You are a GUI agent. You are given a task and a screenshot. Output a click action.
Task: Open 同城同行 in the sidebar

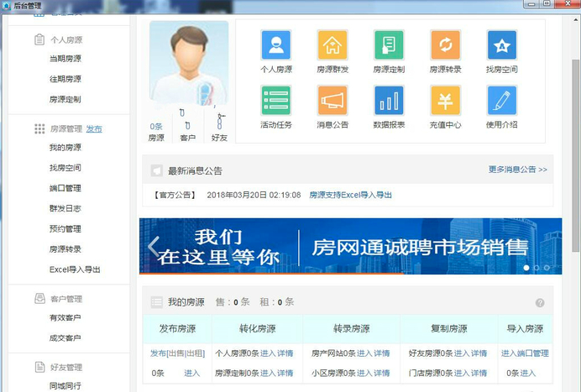pyautogui.click(x=65, y=385)
